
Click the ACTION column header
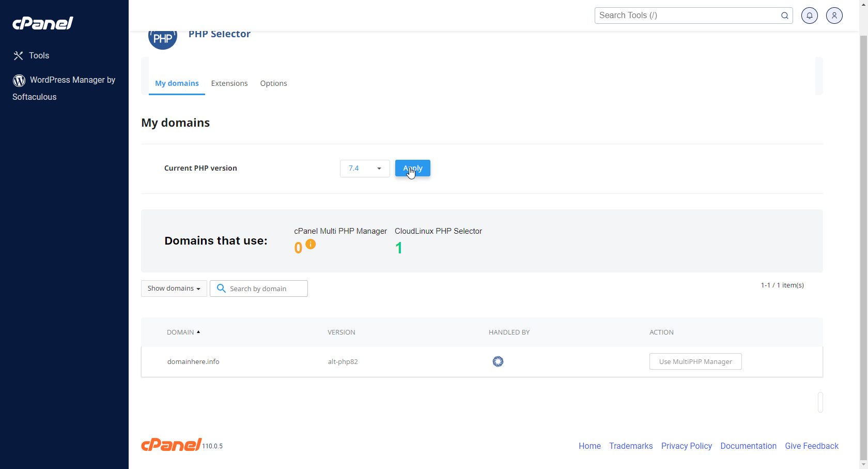661,332
